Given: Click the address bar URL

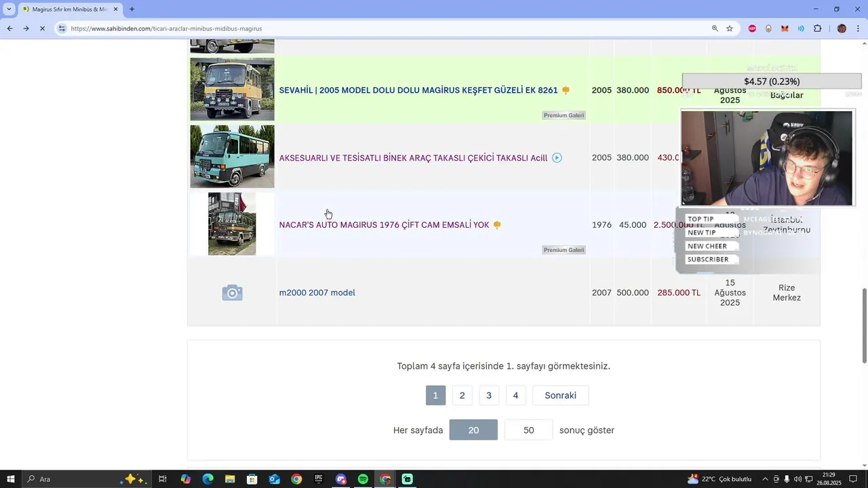Looking at the screenshot, I should click(x=166, y=28).
